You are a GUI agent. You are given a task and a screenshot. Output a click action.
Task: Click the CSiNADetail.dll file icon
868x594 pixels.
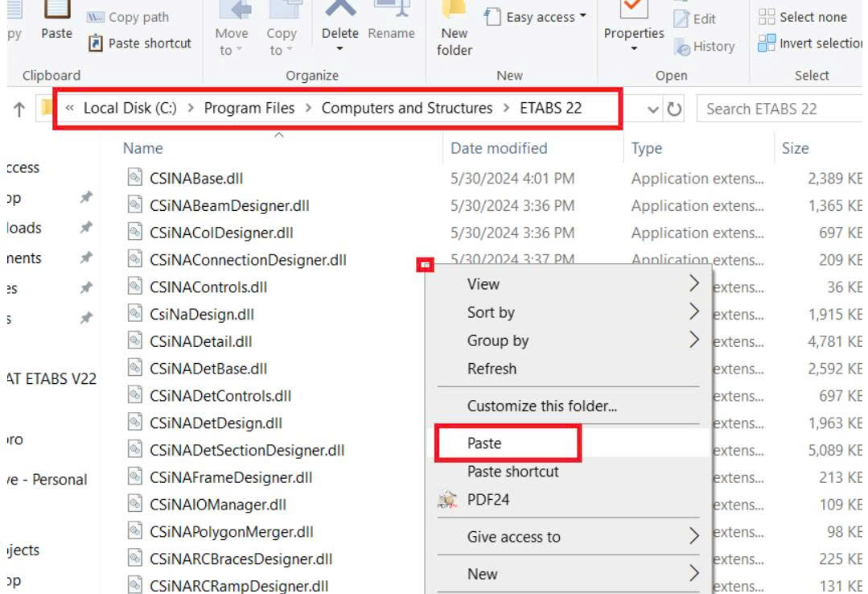pyautogui.click(x=134, y=340)
